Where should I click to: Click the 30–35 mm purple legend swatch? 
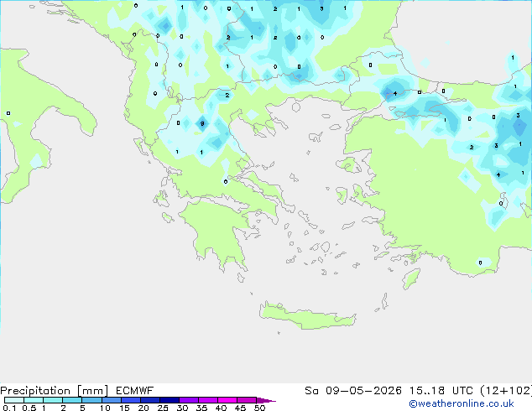tap(189, 400)
